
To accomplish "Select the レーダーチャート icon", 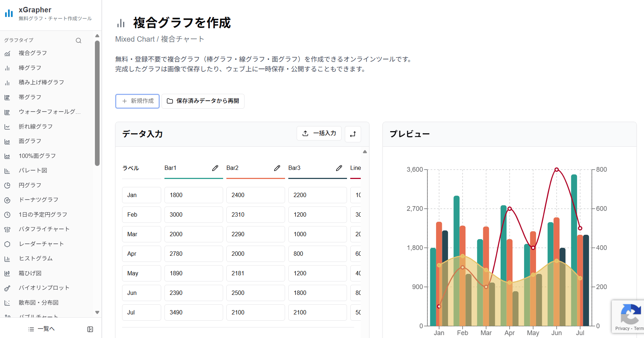I will 8,244.
